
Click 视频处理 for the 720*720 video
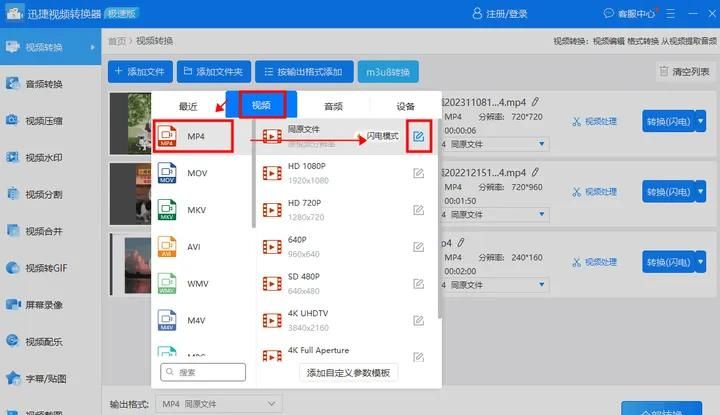(x=595, y=122)
